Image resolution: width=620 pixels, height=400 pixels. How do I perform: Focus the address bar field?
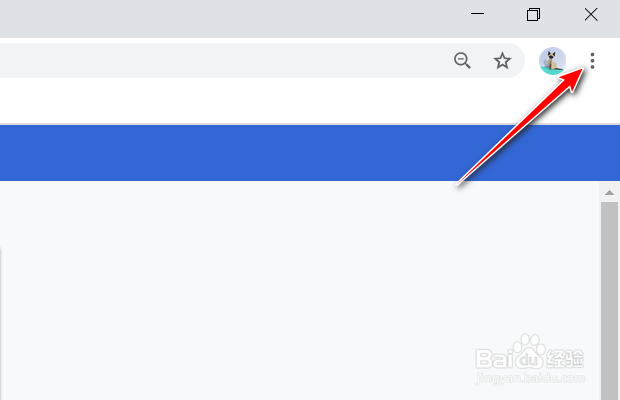[200, 61]
